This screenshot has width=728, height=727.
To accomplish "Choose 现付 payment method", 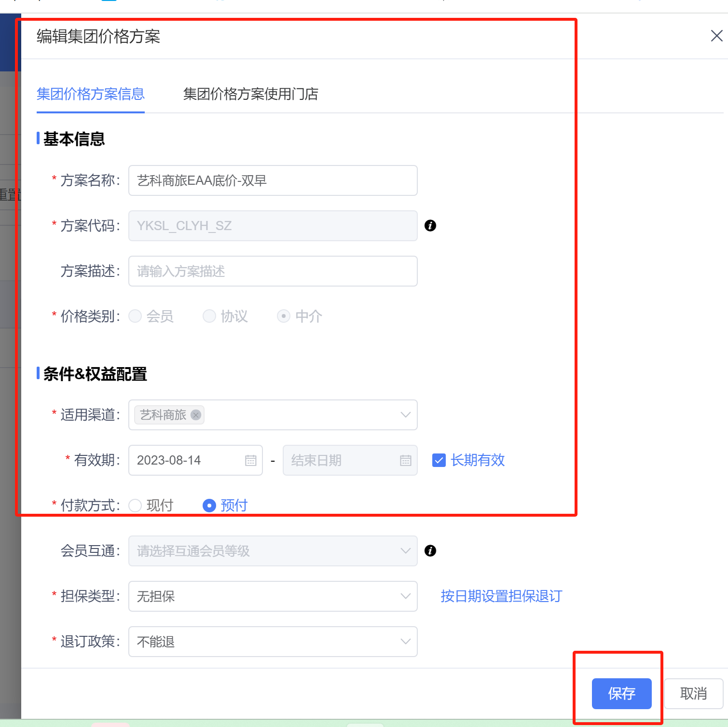I will pos(135,505).
